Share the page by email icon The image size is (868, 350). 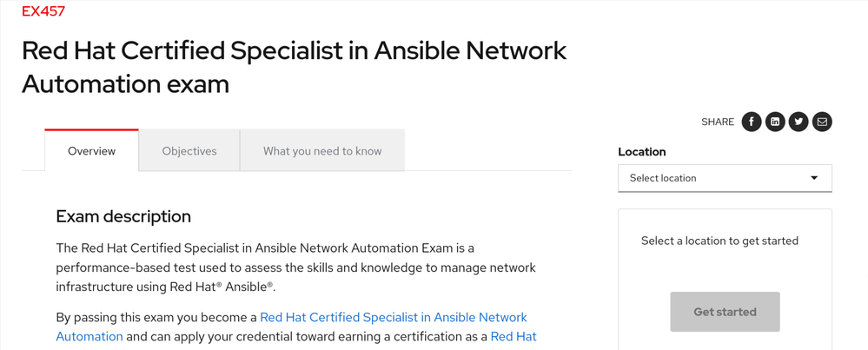click(822, 122)
